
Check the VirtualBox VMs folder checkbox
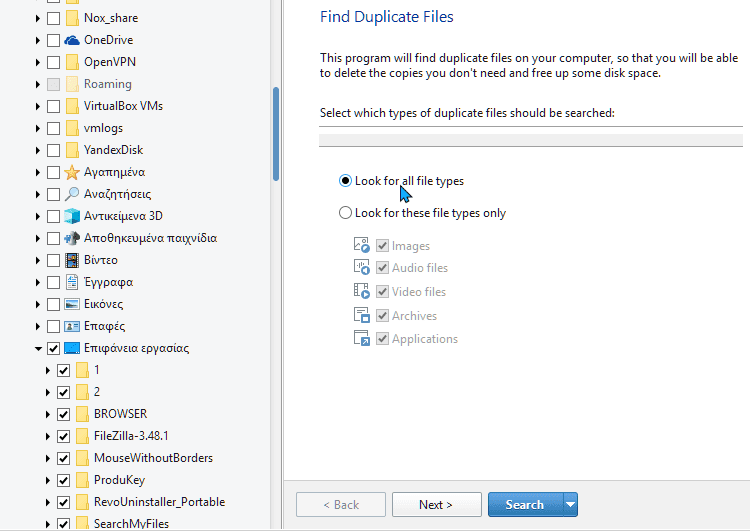54,106
